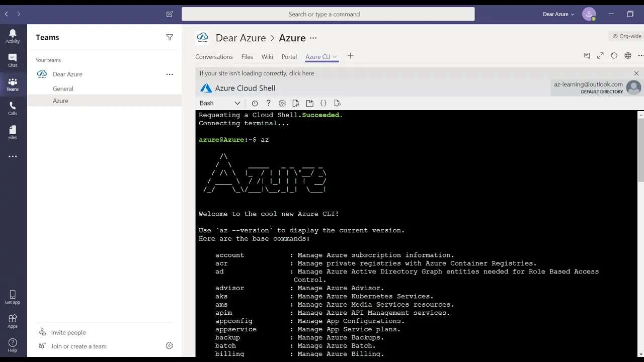The image size is (644, 362).
Task: Switch to the Conversations tab
Action: click(214, 57)
